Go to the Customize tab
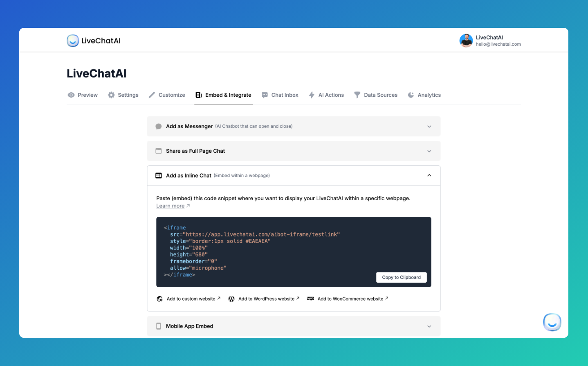This screenshot has width=588, height=366. (167, 95)
